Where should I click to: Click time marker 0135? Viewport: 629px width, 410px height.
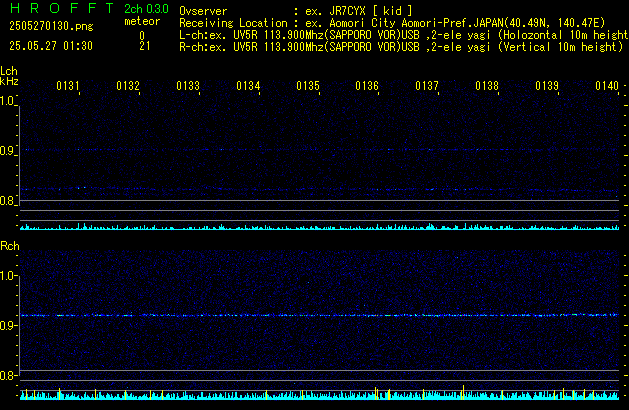pyautogui.click(x=308, y=86)
